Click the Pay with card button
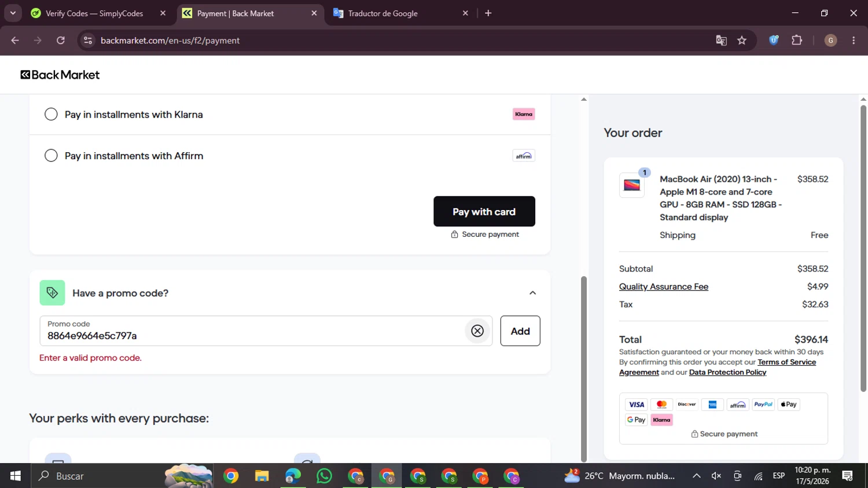Viewport: 868px width, 488px height. (484, 211)
